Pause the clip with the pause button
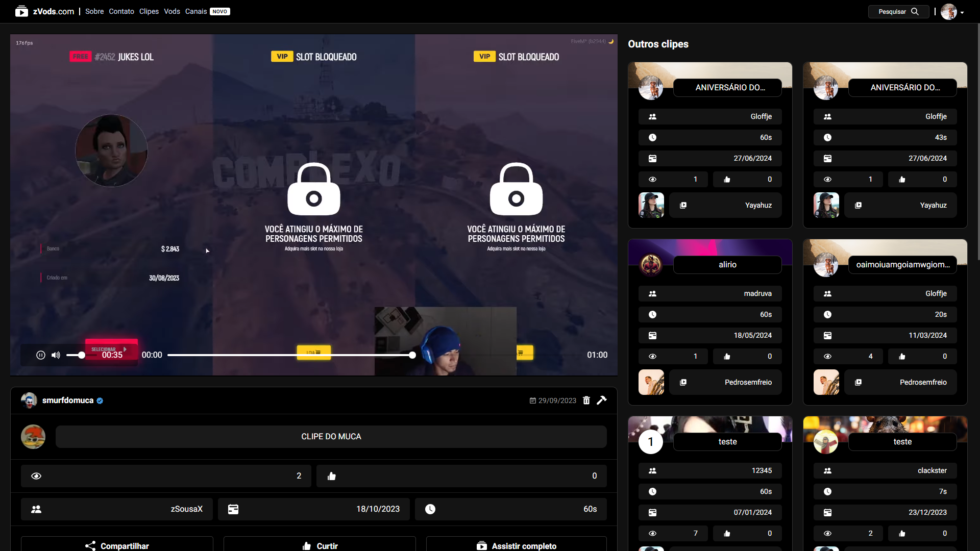Image resolution: width=980 pixels, height=551 pixels. pyautogui.click(x=41, y=355)
